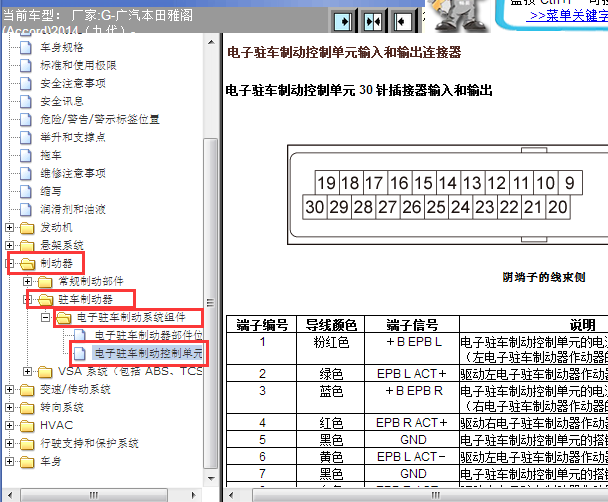Click the 电子驻车制动控制单元 page icon
Viewport: 608px width, 502px height.
pos(80,354)
